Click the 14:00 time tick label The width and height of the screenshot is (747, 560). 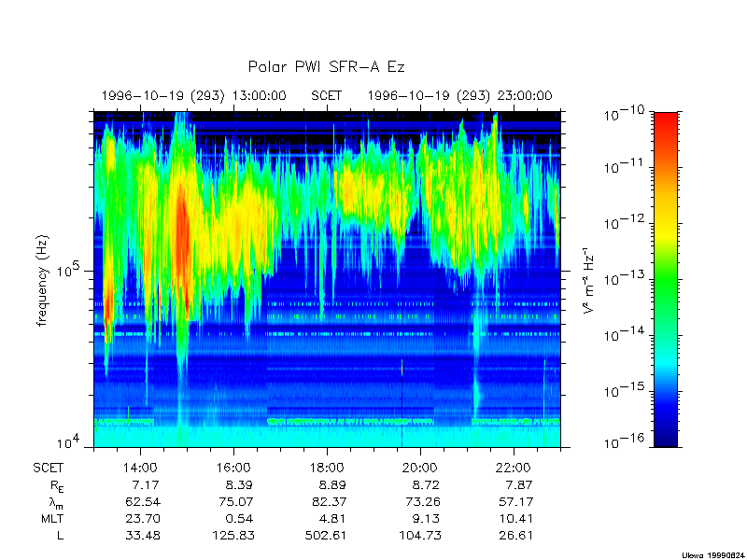coord(140,467)
